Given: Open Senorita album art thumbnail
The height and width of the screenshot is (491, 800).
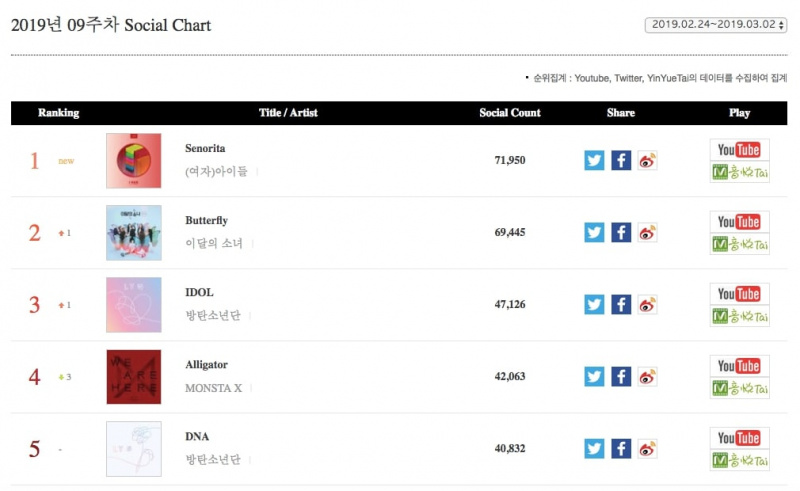Looking at the screenshot, I should [134, 161].
